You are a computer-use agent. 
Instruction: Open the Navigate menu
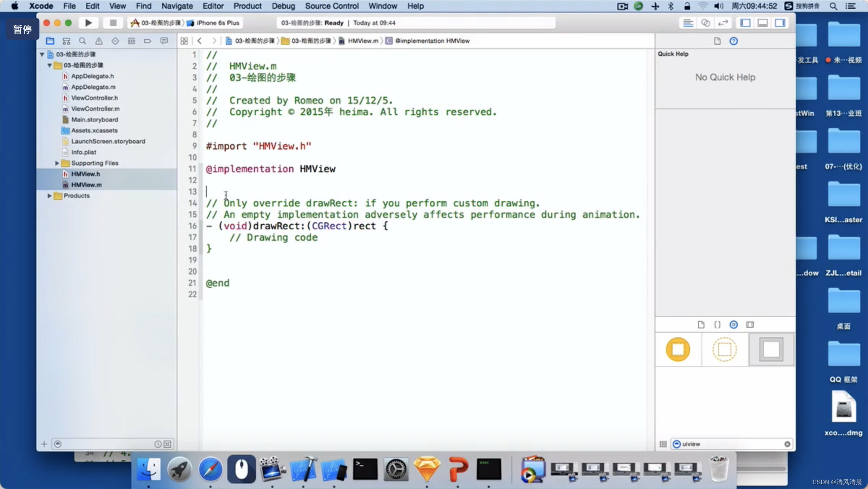coord(177,6)
